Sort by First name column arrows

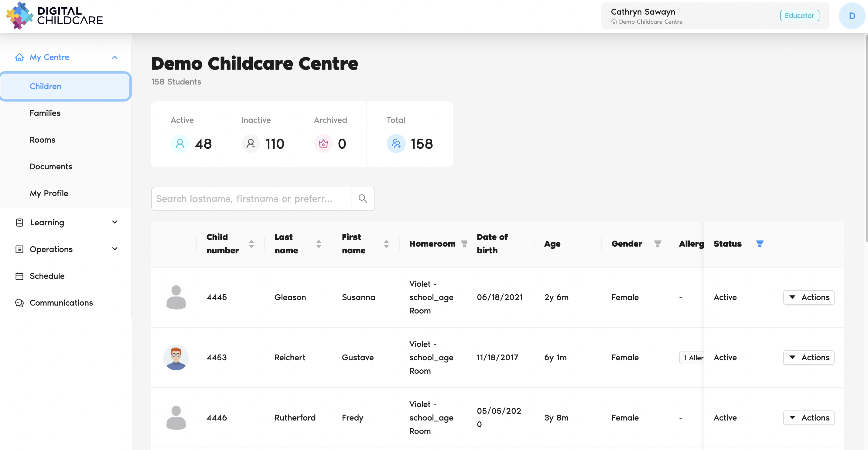pos(386,244)
